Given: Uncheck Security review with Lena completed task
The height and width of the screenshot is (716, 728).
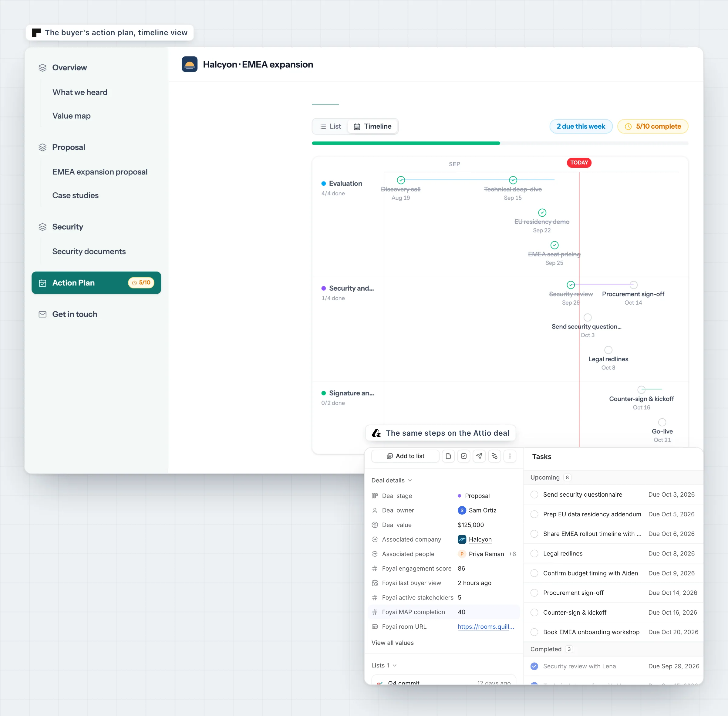Looking at the screenshot, I should [x=534, y=666].
